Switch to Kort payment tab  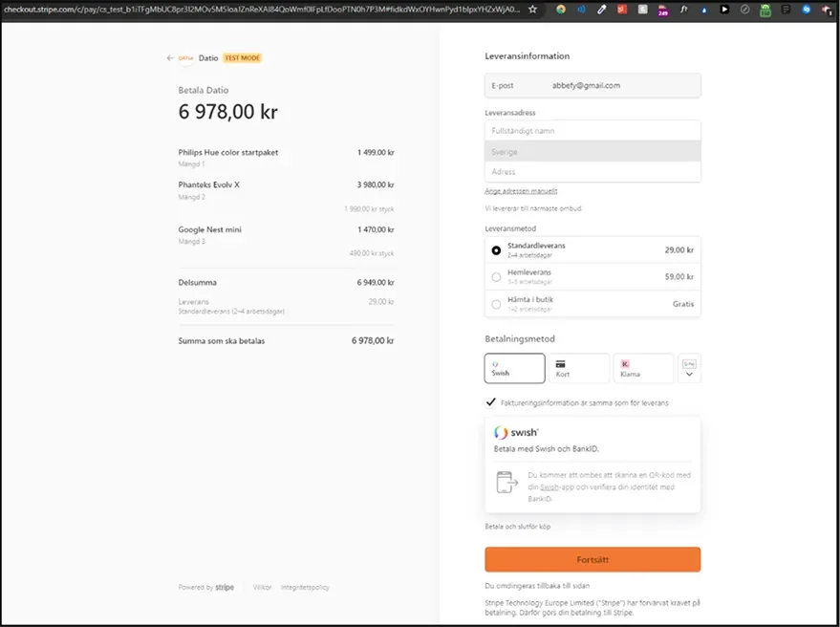(578, 369)
